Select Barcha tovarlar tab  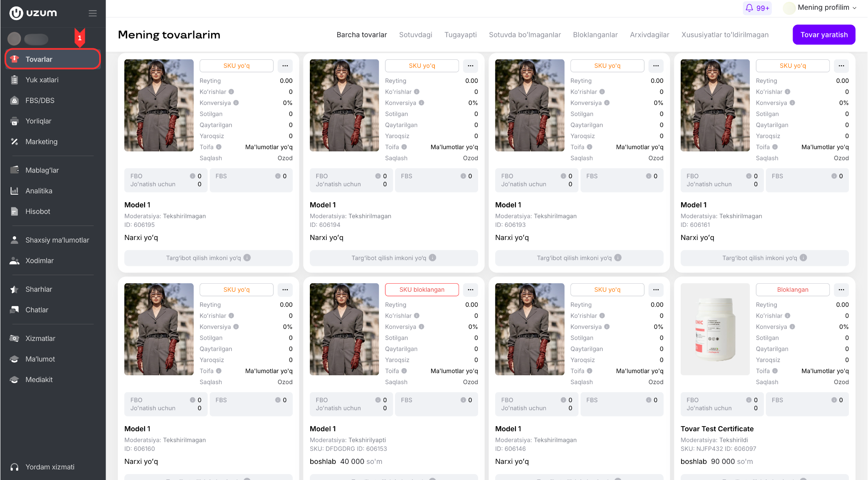(362, 35)
